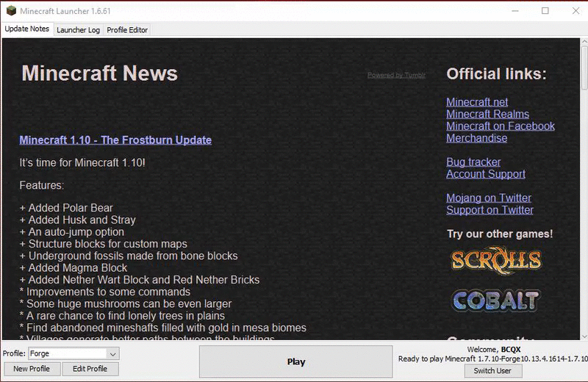Click the news panel scrollbar thumb
588x382 pixels.
[x=584, y=68]
